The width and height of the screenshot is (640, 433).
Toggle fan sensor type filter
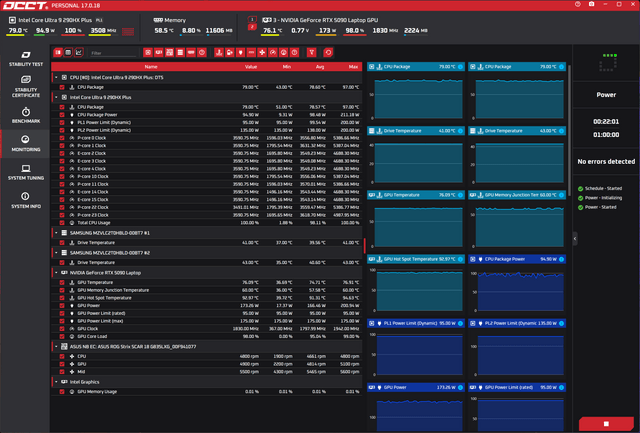point(262,53)
